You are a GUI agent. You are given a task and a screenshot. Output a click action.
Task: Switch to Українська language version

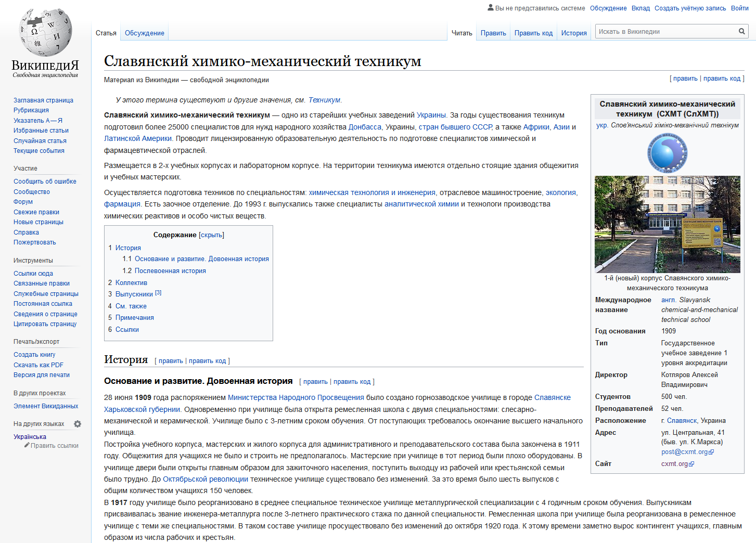point(30,437)
